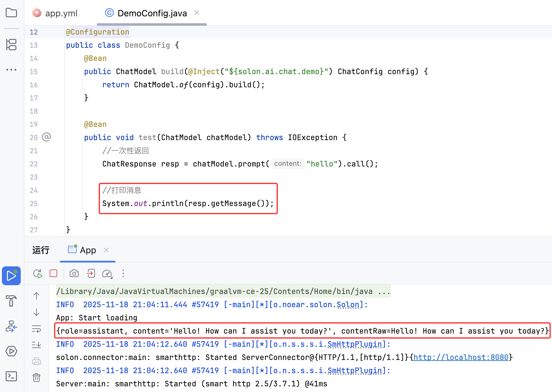This screenshot has height=392, width=552.
Task: Close the DemoConfig.java tab
Action: pos(197,13)
